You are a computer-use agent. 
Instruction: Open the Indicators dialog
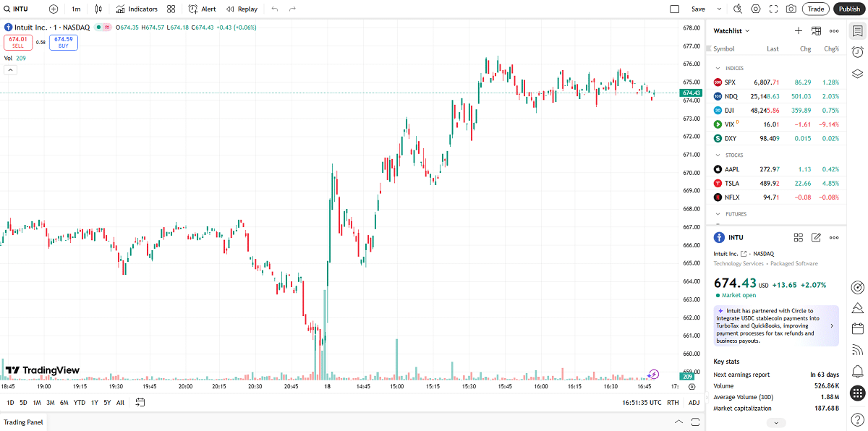tap(137, 9)
